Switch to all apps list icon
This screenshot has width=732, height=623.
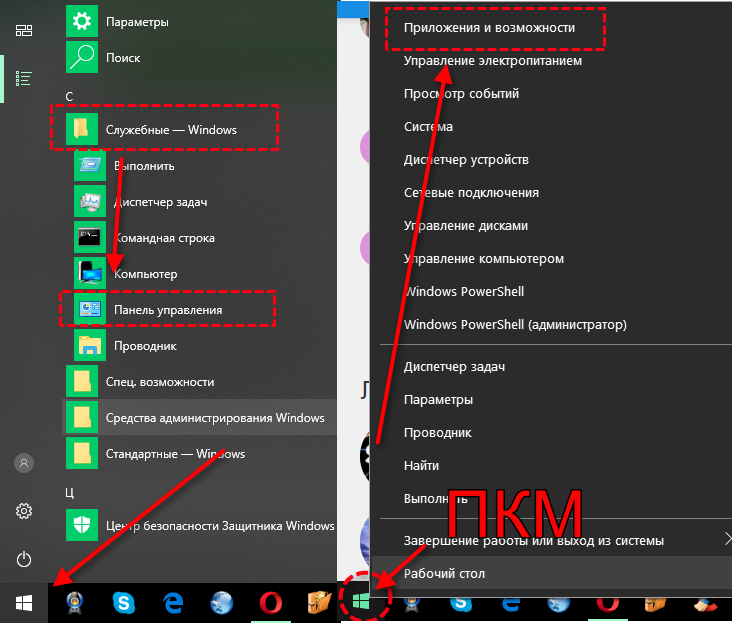24,78
